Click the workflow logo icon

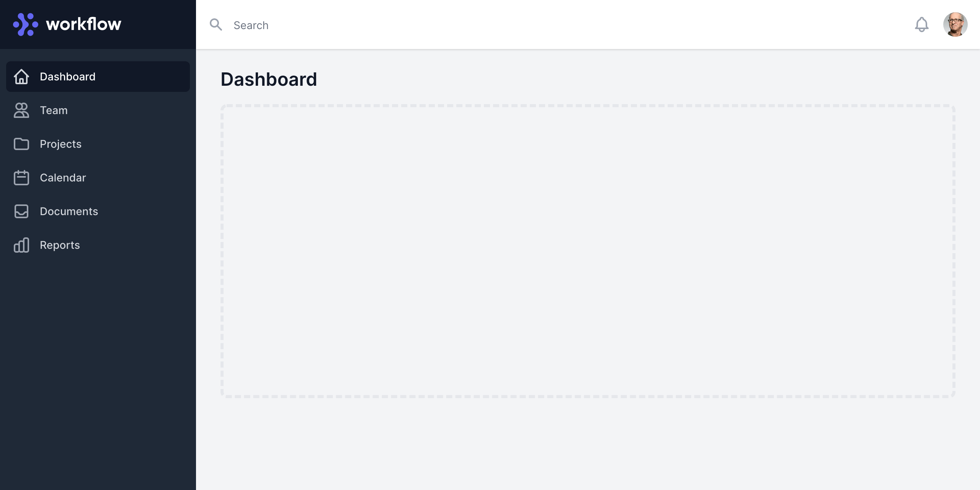[x=26, y=24]
